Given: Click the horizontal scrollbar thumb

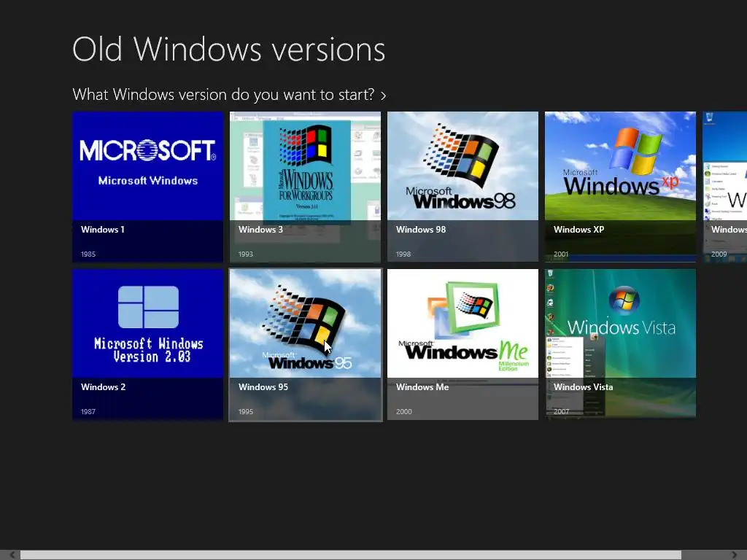Looking at the screenshot, I should pos(351,555).
